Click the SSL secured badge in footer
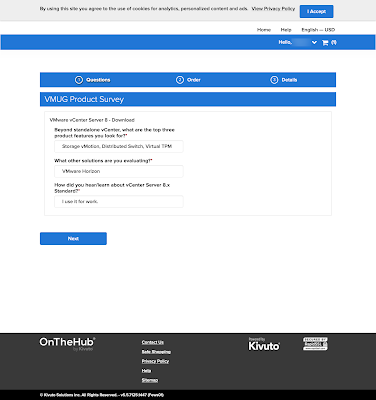The width and height of the screenshot is (376, 400). pyautogui.click(x=315, y=344)
